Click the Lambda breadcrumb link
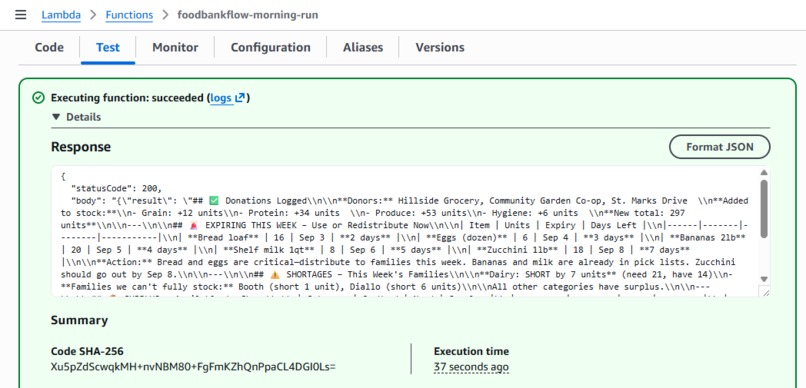 61,15
